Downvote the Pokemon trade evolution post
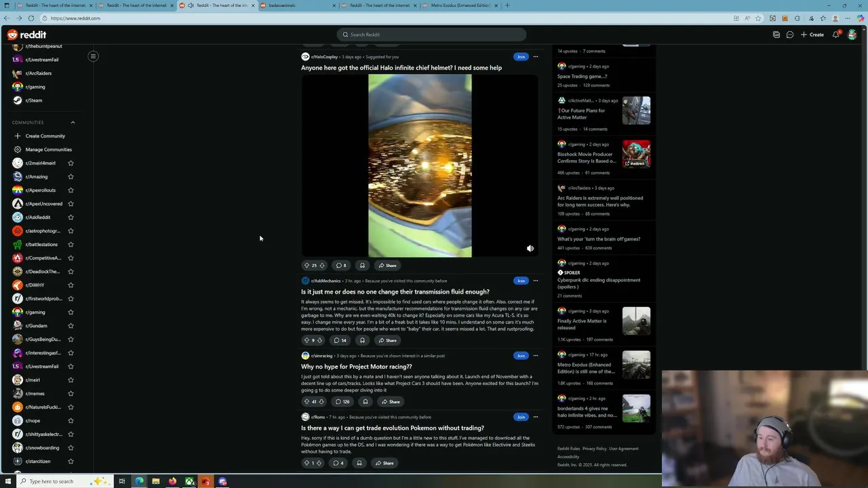The height and width of the screenshot is (488, 868). [319, 464]
